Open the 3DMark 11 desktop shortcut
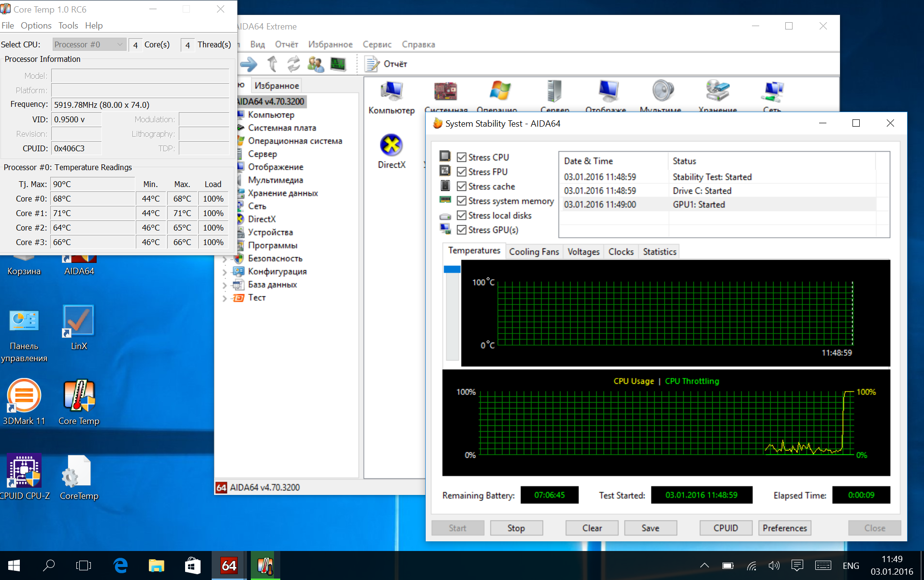924x580 pixels. (x=24, y=402)
